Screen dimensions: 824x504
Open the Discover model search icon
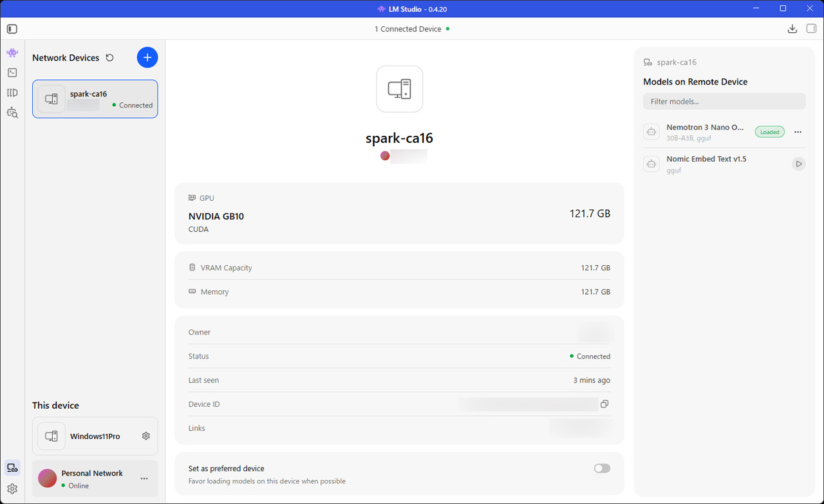point(12,113)
